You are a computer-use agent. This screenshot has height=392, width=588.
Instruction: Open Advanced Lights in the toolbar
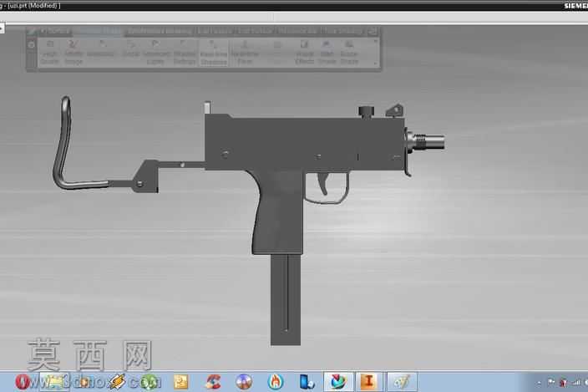coord(155,52)
